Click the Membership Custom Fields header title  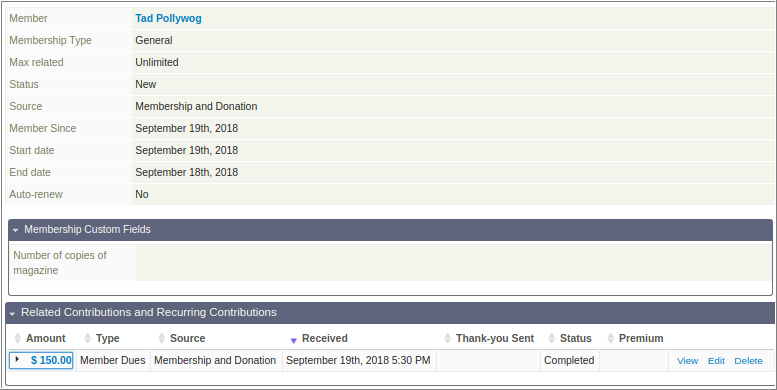[87, 229]
